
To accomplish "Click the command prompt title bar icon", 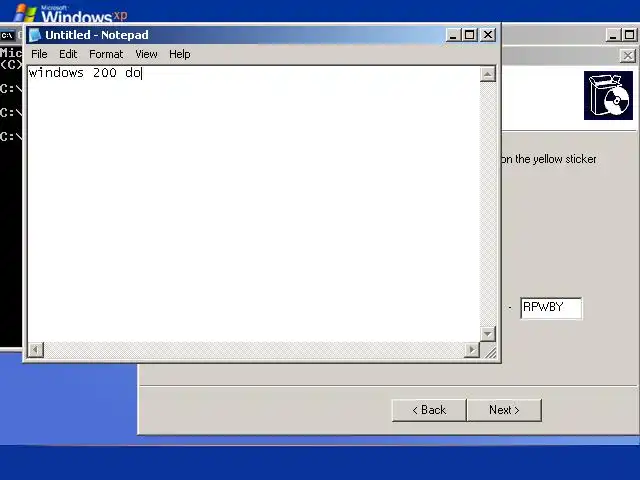I will click(x=7, y=36).
